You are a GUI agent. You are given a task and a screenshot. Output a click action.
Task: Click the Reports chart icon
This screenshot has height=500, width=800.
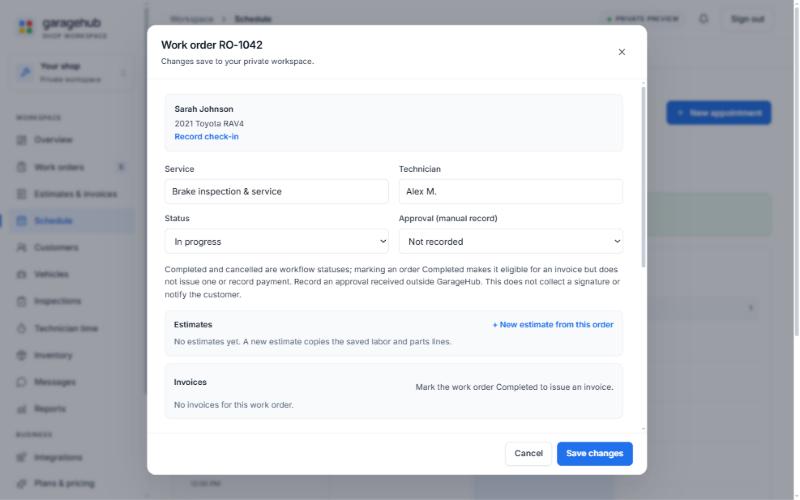coord(21,409)
